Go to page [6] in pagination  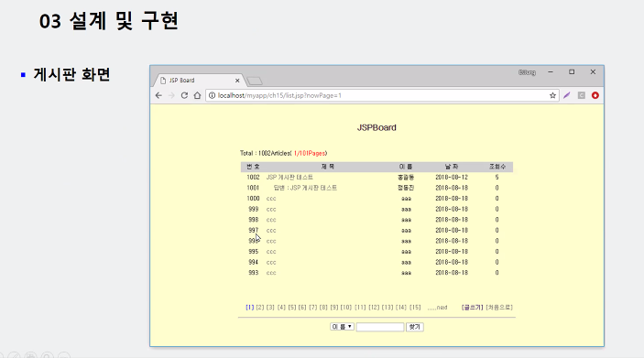302,307
